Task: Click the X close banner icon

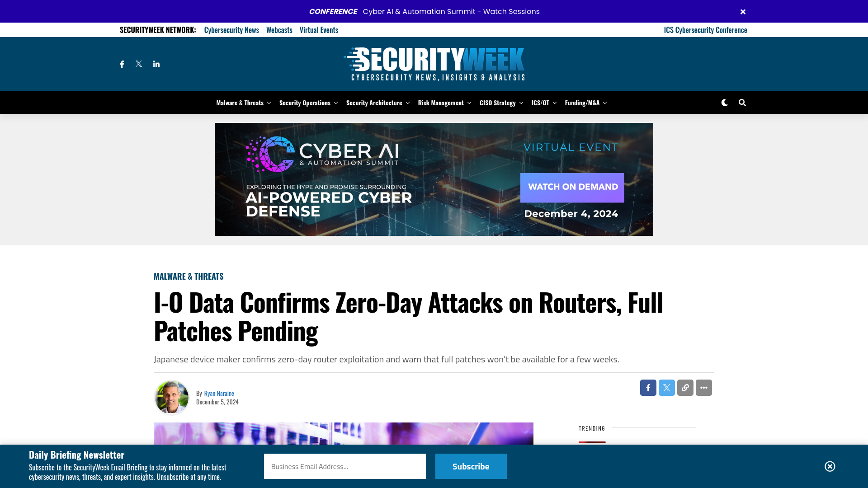Action: (743, 12)
